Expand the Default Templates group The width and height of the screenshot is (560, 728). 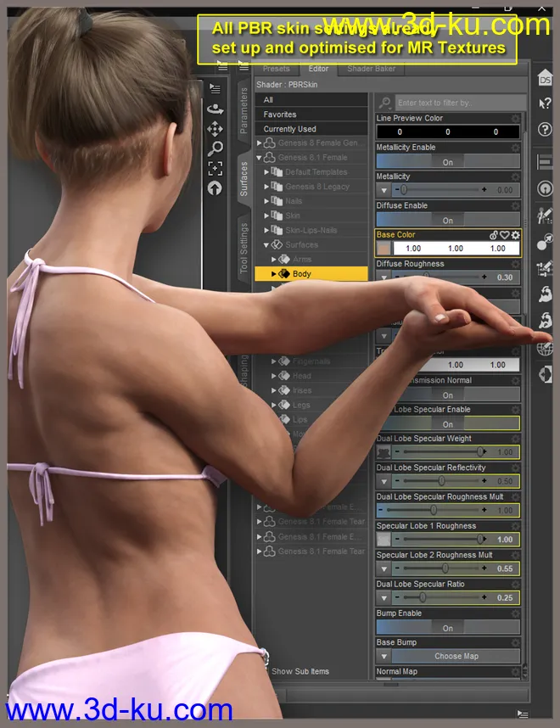pyautogui.click(x=266, y=172)
